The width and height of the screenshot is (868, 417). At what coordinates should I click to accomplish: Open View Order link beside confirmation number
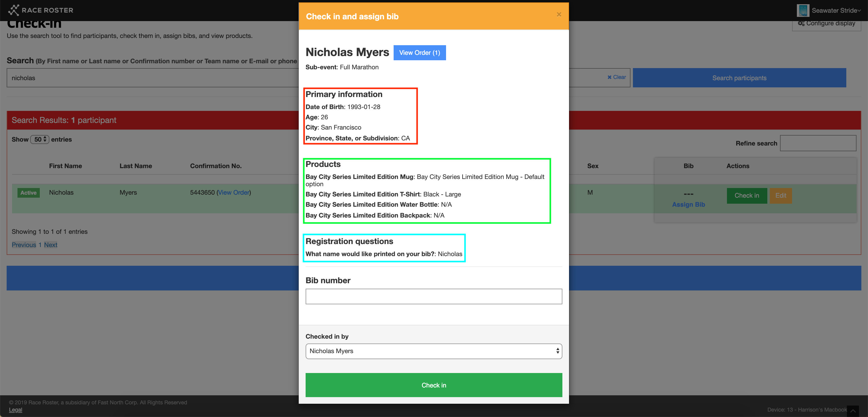point(234,192)
